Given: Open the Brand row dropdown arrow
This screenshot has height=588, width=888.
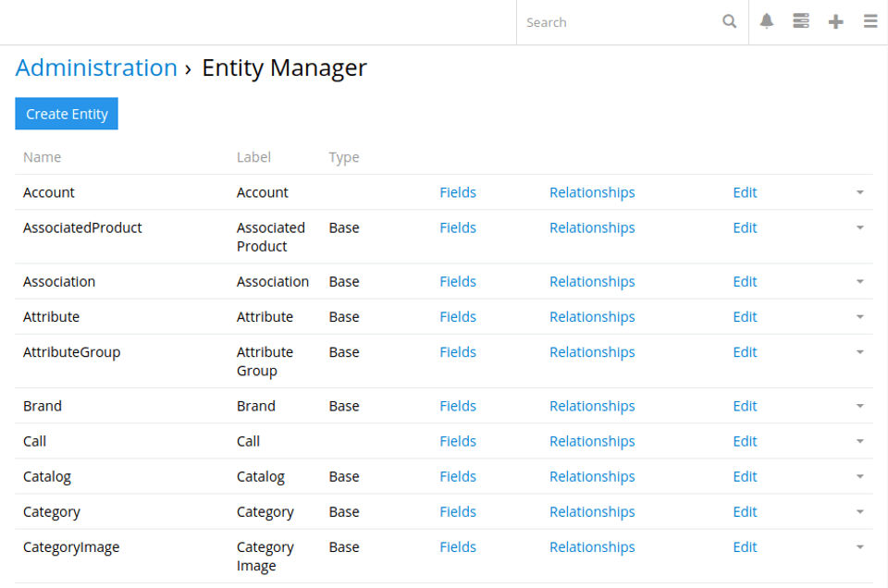Looking at the screenshot, I should coord(859,406).
